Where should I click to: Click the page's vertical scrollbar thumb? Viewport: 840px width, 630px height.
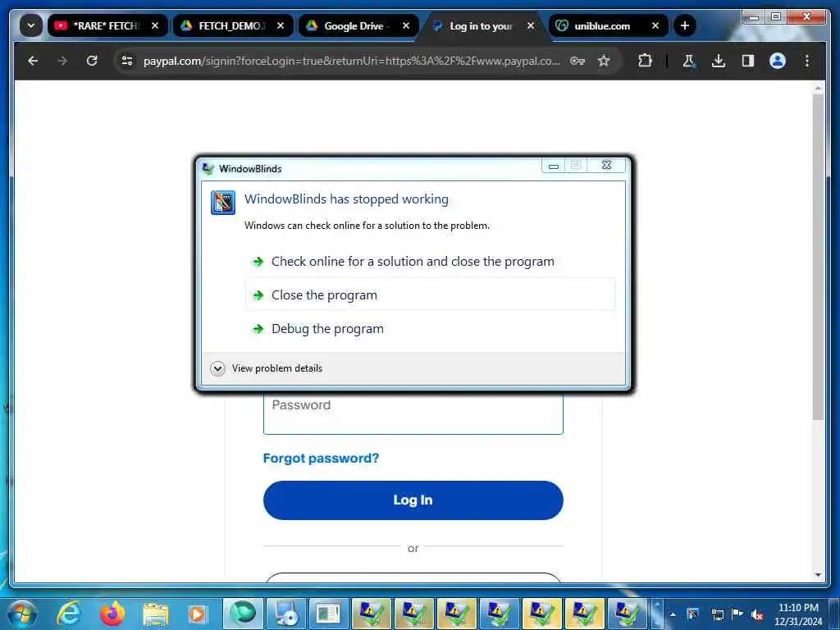[x=818, y=257]
